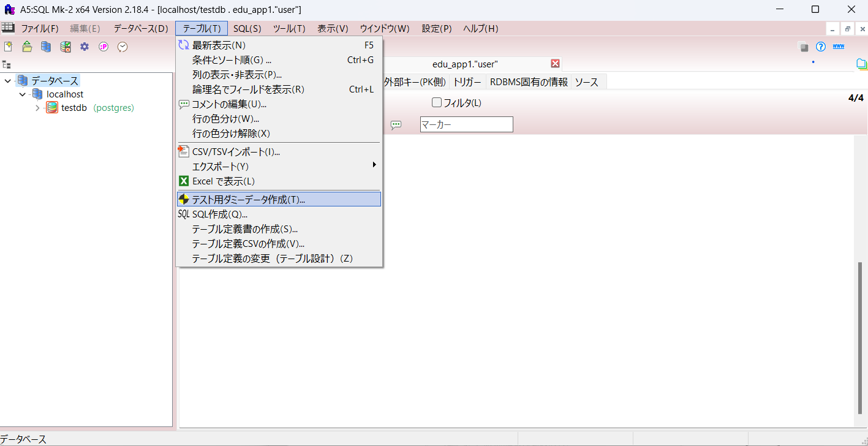
Task: Choose SQL作成(Q) menu entry
Action: tap(279, 214)
